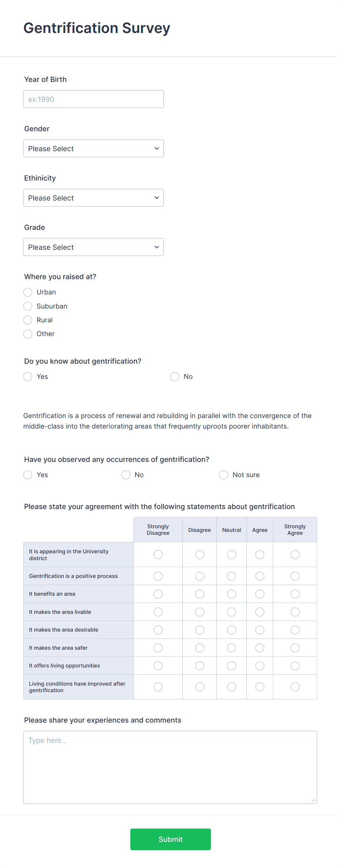The width and height of the screenshot is (337, 868).
Task: Open the Ethinicity dropdown
Action: [93, 198]
